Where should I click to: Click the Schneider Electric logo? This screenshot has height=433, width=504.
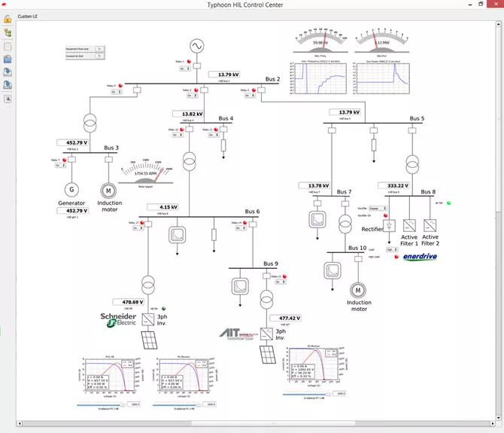tap(118, 320)
